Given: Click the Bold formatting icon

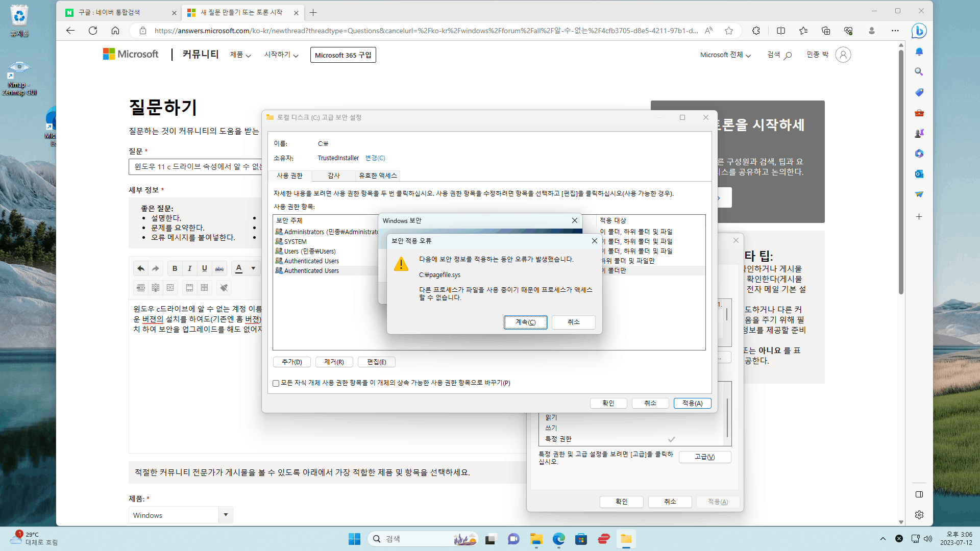Looking at the screenshot, I should 175,268.
